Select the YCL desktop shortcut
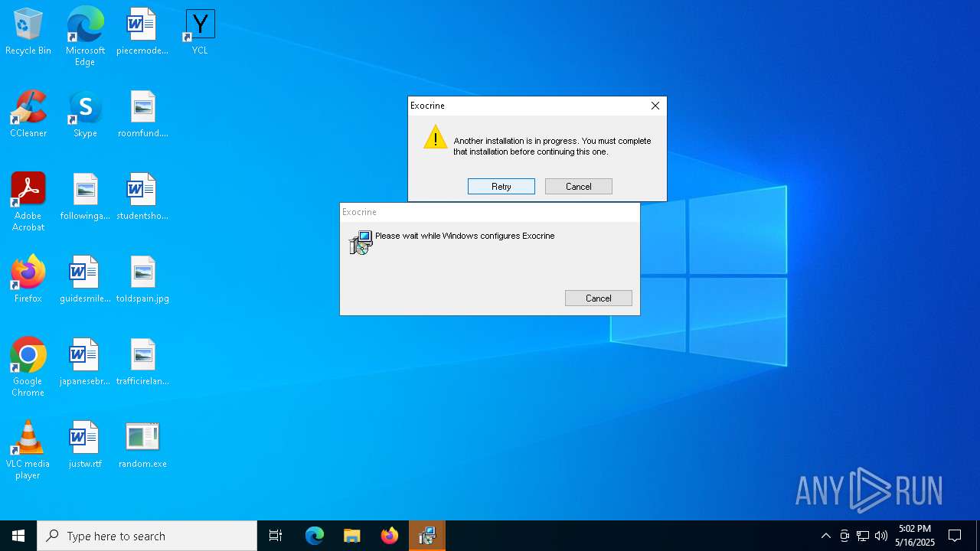The height and width of the screenshot is (551, 980). (x=200, y=32)
